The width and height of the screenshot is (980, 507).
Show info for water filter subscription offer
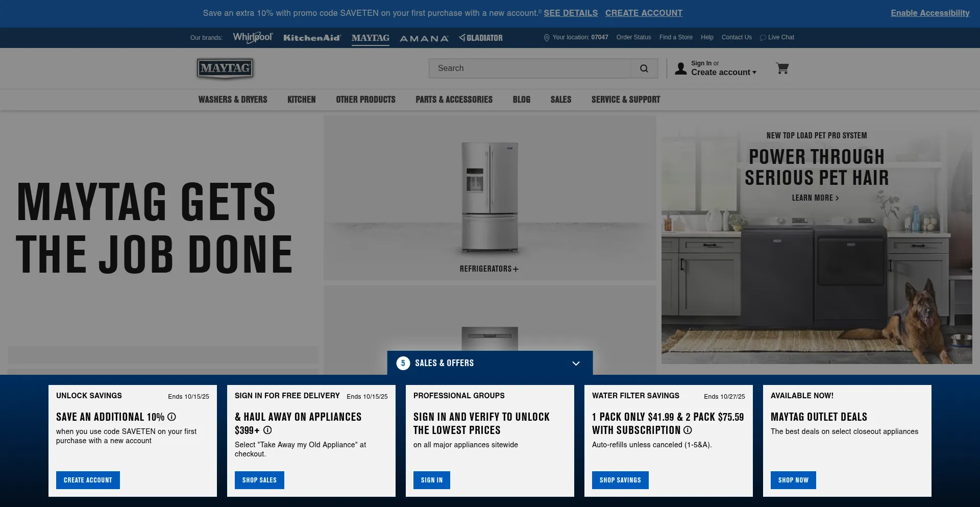[688, 430]
